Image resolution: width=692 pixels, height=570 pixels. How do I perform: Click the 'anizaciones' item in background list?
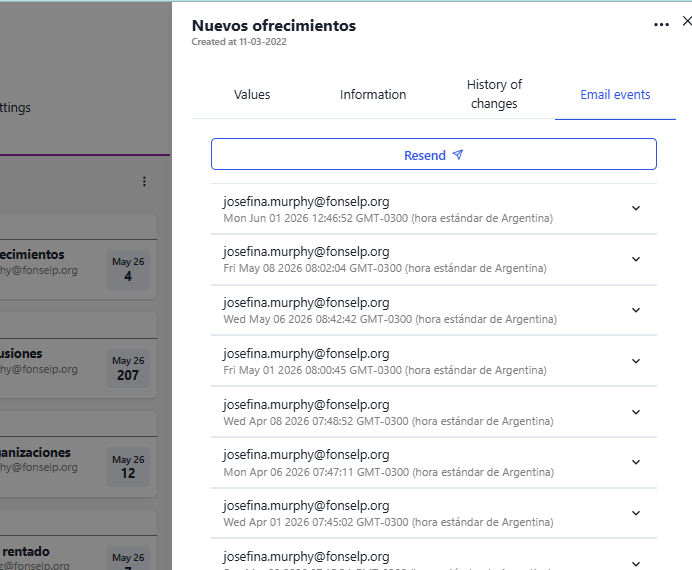[x=35, y=453]
